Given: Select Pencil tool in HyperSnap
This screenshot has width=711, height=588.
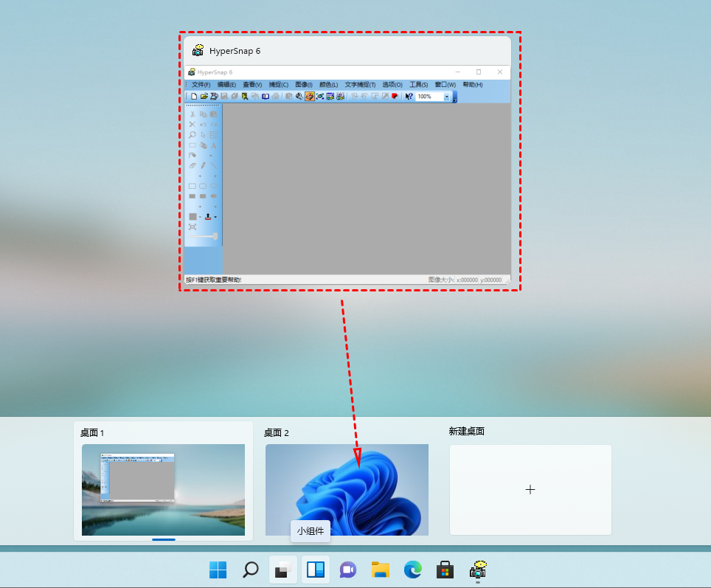Looking at the screenshot, I should click(x=203, y=165).
